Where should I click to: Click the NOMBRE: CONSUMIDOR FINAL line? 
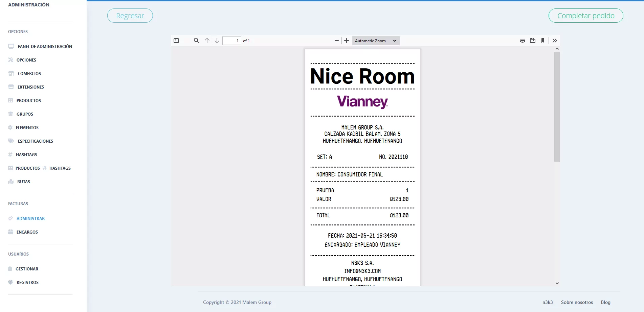(350, 174)
